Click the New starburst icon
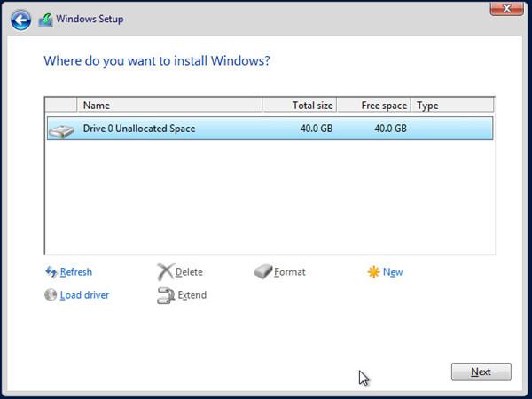 [x=373, y=272]
